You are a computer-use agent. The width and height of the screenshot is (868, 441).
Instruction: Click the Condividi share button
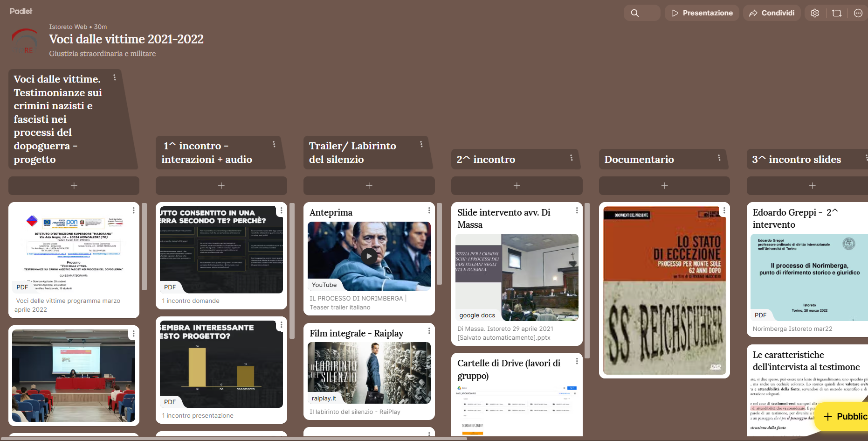coord(772,13)
